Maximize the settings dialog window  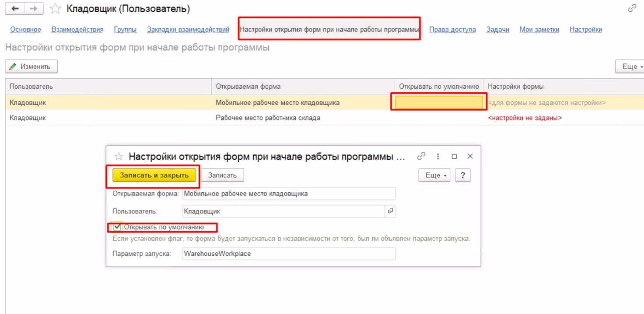[454, 156]
